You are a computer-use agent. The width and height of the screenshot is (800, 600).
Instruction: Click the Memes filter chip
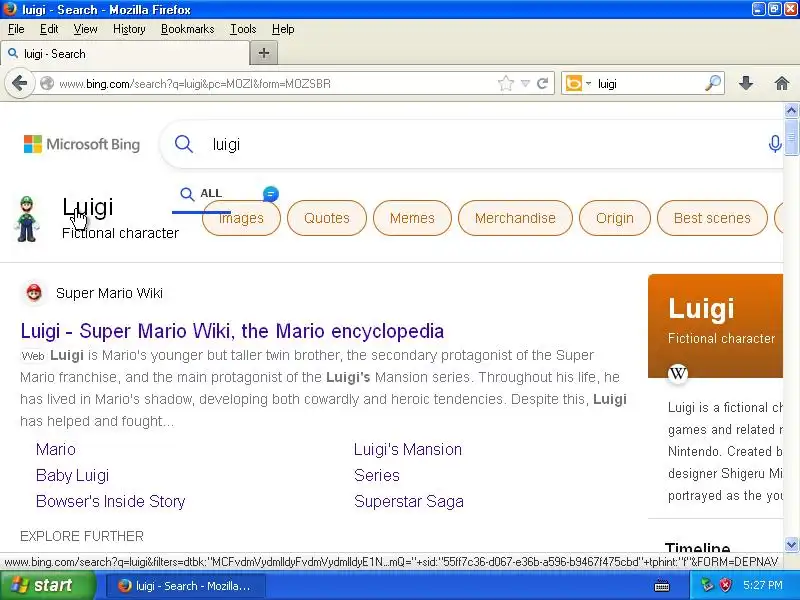coord(412,218)
